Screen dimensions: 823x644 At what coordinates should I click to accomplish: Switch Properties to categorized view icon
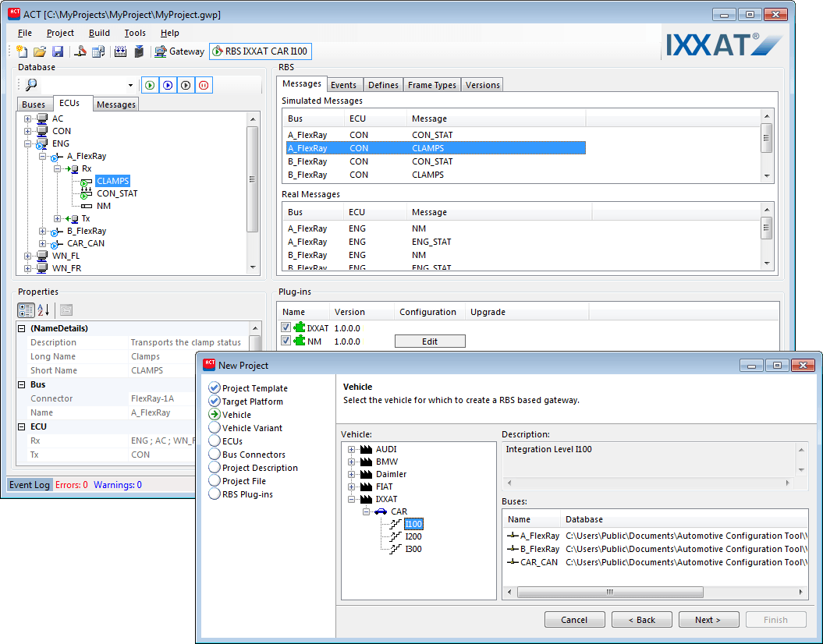26,310
